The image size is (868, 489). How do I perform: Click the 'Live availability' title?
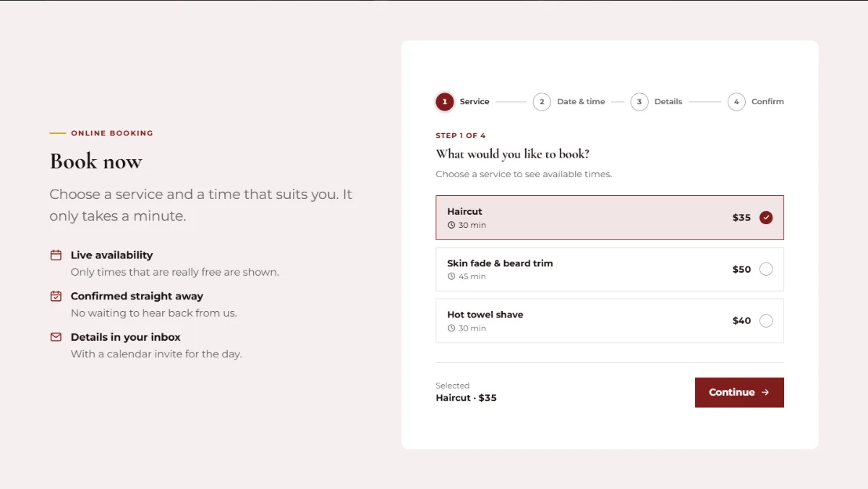click(111, 255)
